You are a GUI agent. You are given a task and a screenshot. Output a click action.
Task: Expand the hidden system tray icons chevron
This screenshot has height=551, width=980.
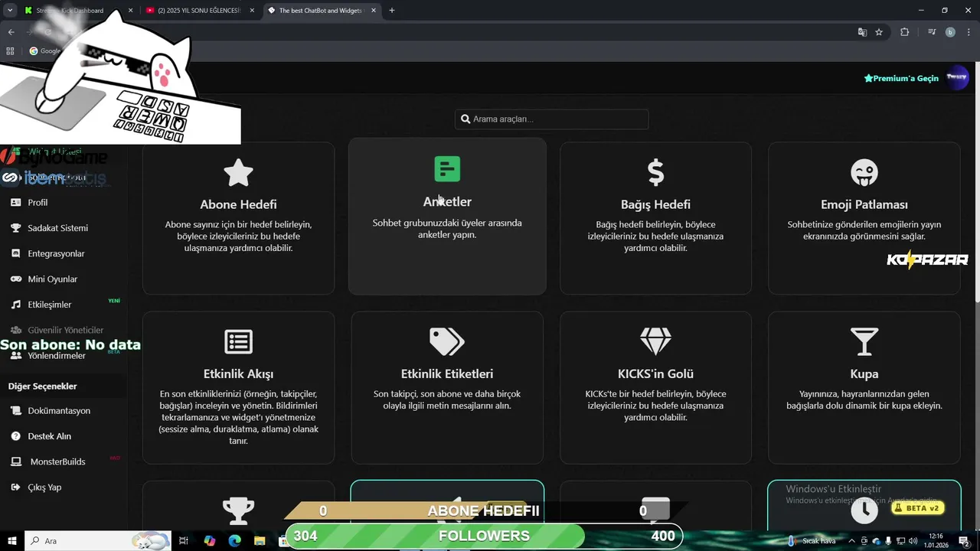851,540
